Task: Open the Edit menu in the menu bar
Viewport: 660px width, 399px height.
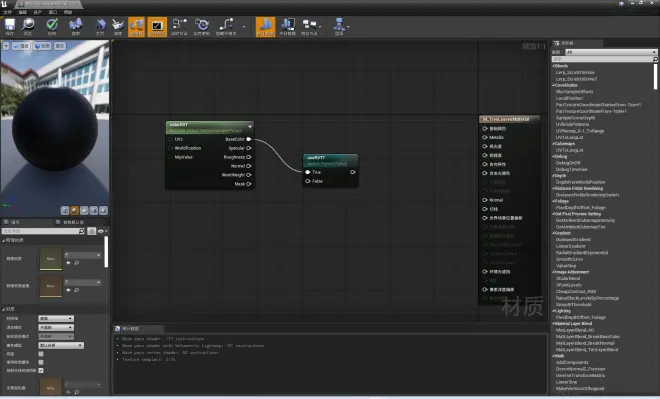Action: click(x=23, y=13)
